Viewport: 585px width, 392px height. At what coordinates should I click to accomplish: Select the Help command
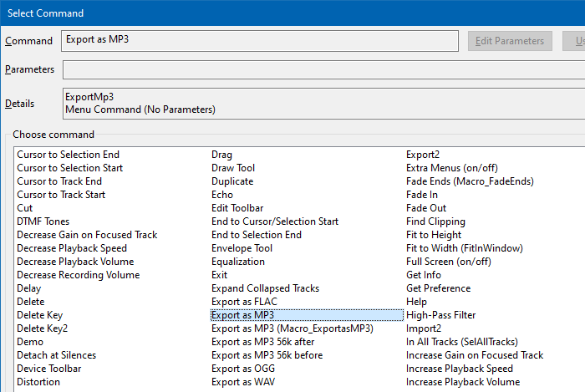coord(417,302)
